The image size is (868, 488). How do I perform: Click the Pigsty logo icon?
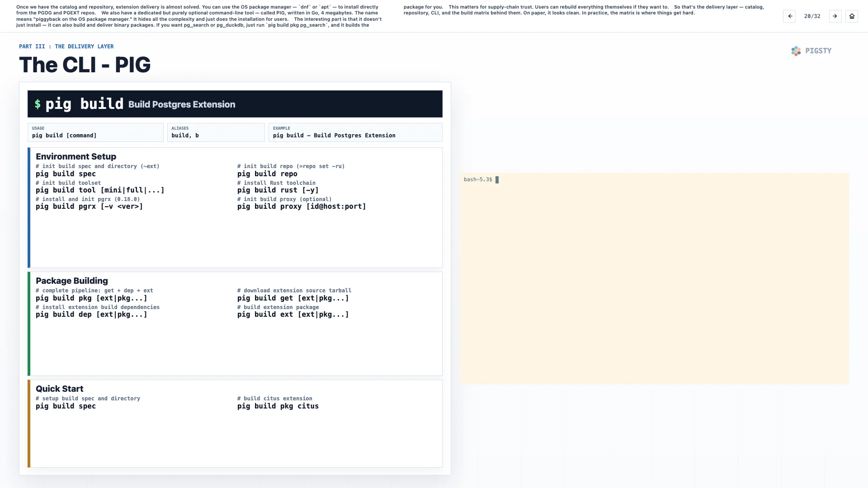796,51
